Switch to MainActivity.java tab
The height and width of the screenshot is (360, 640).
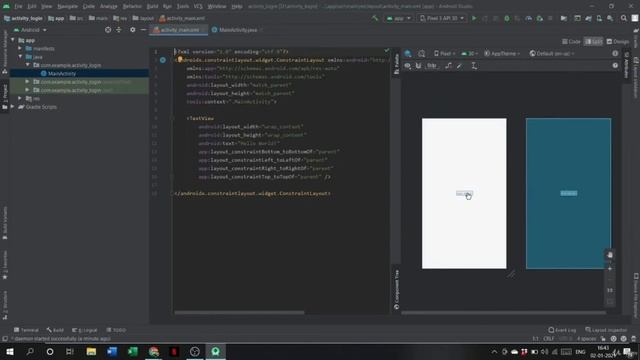click(238, 30)
